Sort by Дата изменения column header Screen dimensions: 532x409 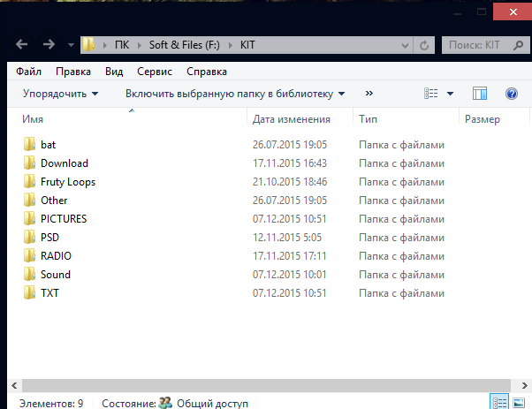tap(292, 119)
